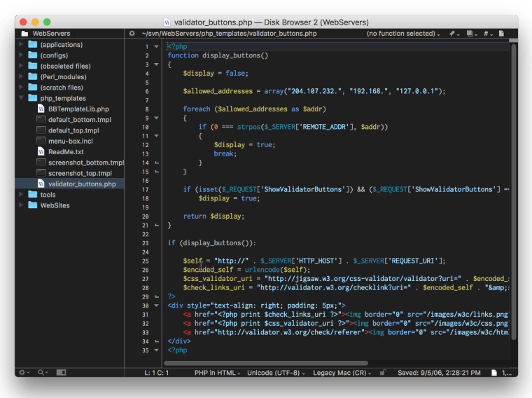Click the 'L: 1 C: 1' cursor position indicator
The height and width of the screenshot is (398, 532).
click(156, 373)
